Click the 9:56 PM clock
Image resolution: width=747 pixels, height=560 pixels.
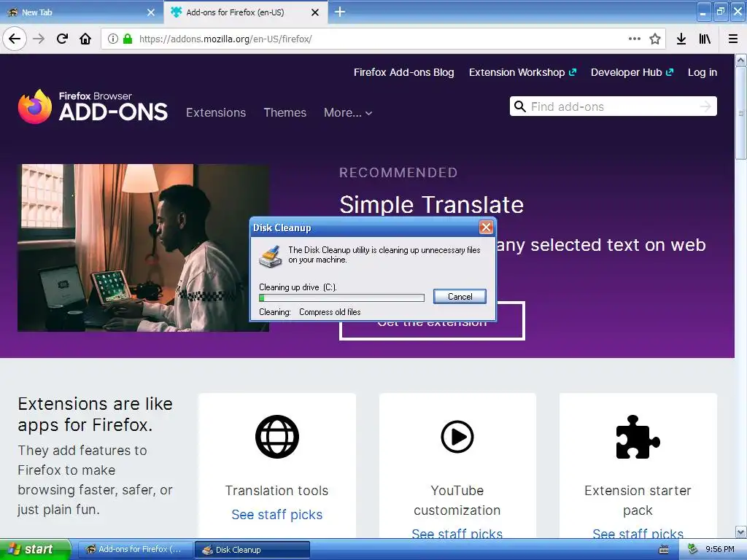tap(720, 550)
